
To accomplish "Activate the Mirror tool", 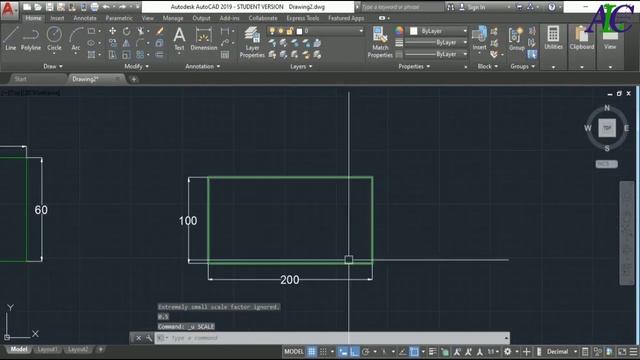I will 127,43.
